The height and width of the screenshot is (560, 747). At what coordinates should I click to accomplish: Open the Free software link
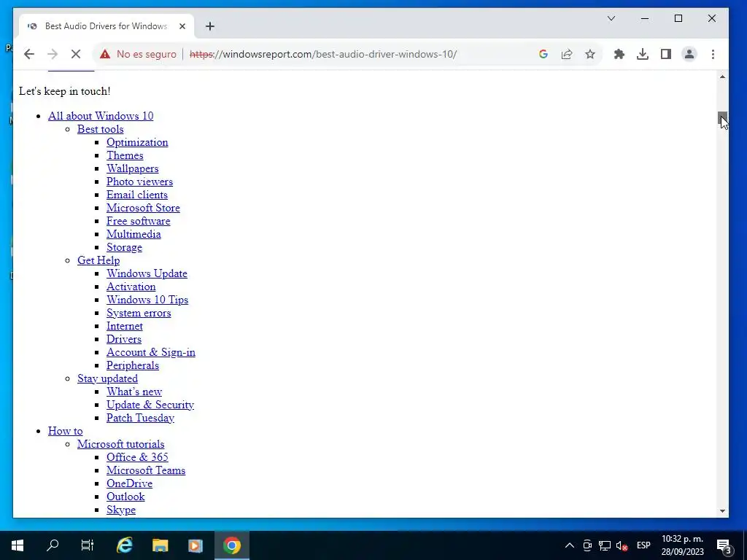point(138,221)
